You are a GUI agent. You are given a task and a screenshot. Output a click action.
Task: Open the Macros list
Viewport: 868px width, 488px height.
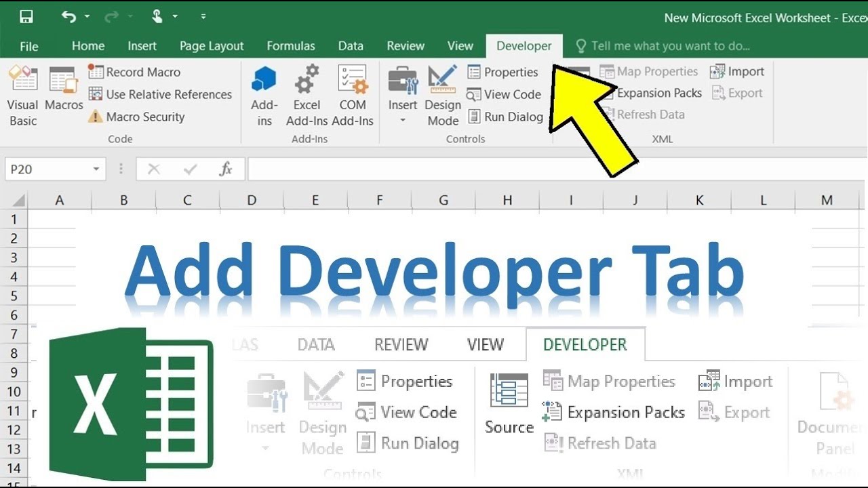tap(64, 89)
